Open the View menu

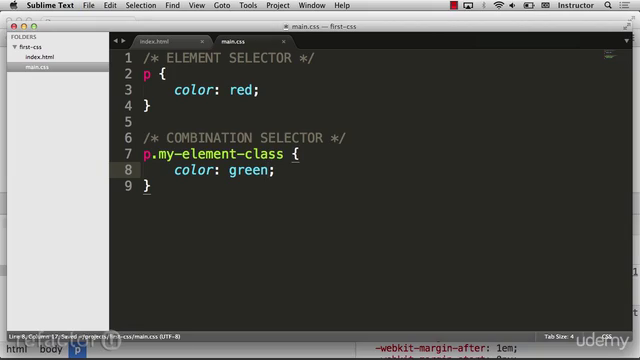(197, 5)
